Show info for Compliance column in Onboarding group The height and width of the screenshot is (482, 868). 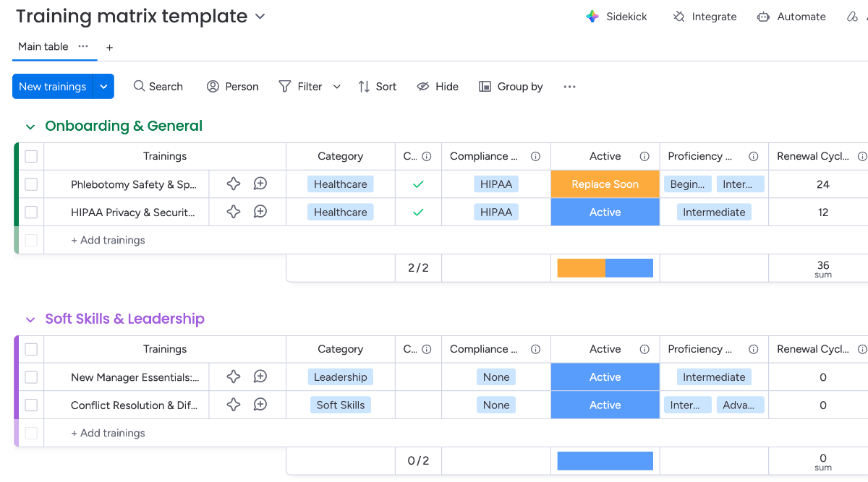click(535, 156)
